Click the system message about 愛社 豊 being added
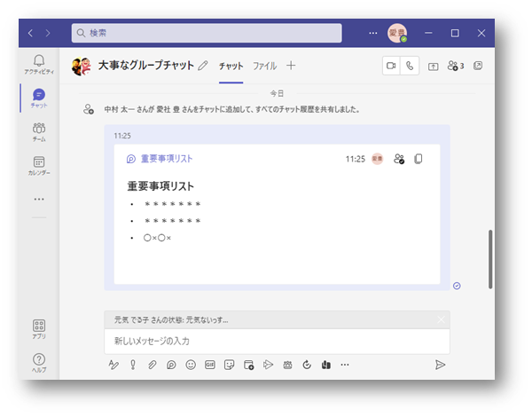The height and width of the screenshot is (417, 532). tap(231, 109)
